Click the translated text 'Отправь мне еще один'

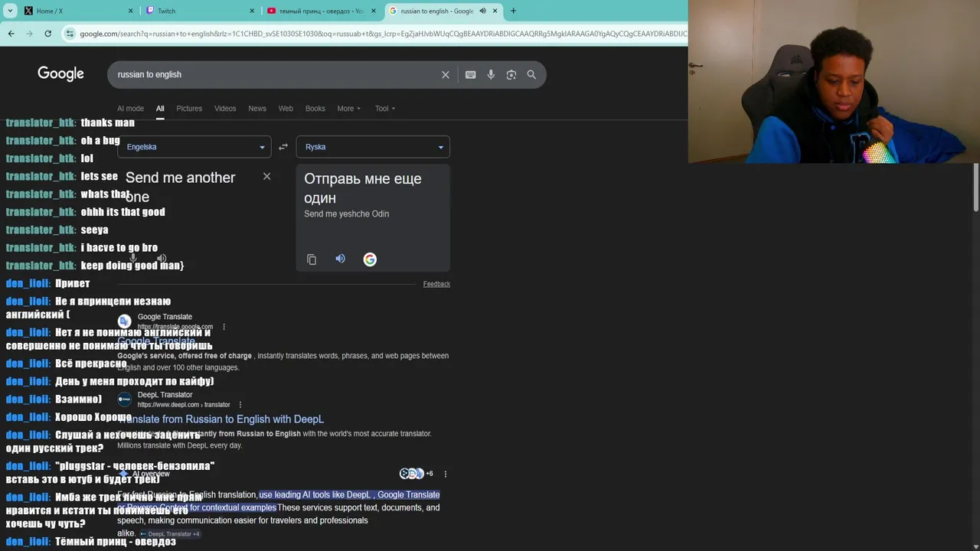pyautogui.click(x=362, y=188)
